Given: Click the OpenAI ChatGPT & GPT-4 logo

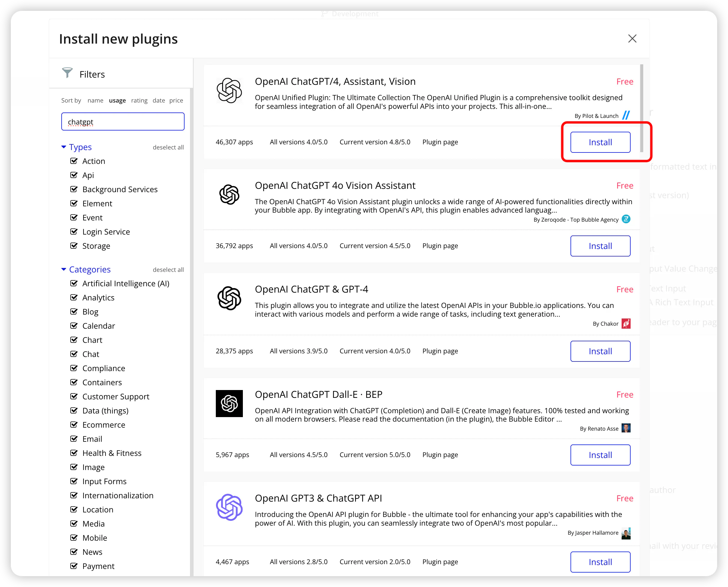Looking at the screenshot, I should (x=229, y=298).
